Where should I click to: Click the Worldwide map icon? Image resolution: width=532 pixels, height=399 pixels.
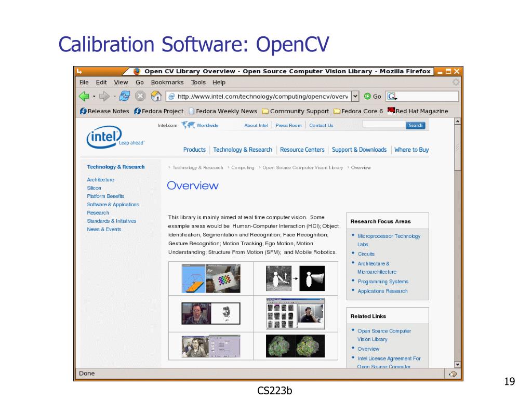click(188, 125)
